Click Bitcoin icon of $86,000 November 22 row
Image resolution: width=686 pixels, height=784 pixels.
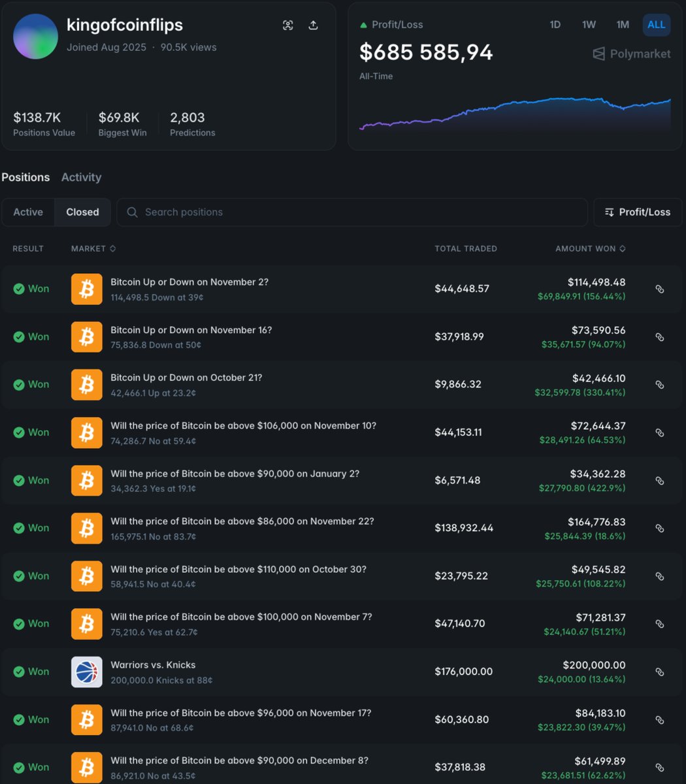[x=87, y=529]
